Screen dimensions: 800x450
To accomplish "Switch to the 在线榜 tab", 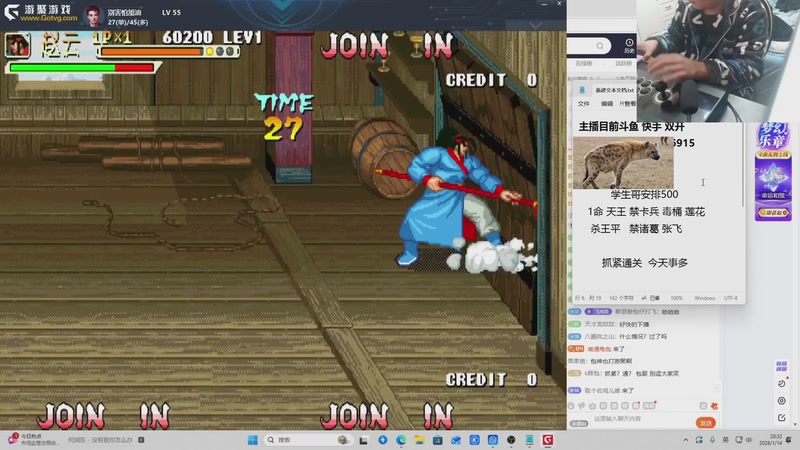I will [584, 63].
